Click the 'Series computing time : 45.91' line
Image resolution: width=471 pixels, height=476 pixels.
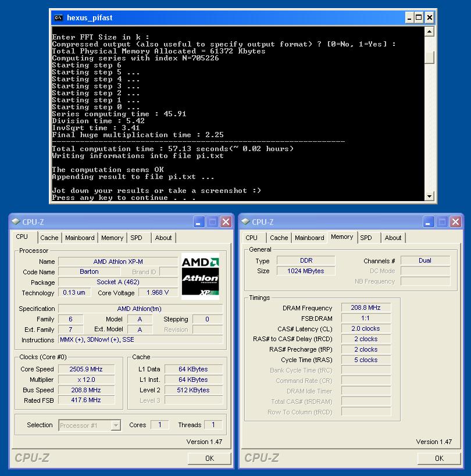pyautogui.click(x=119, y=114)
